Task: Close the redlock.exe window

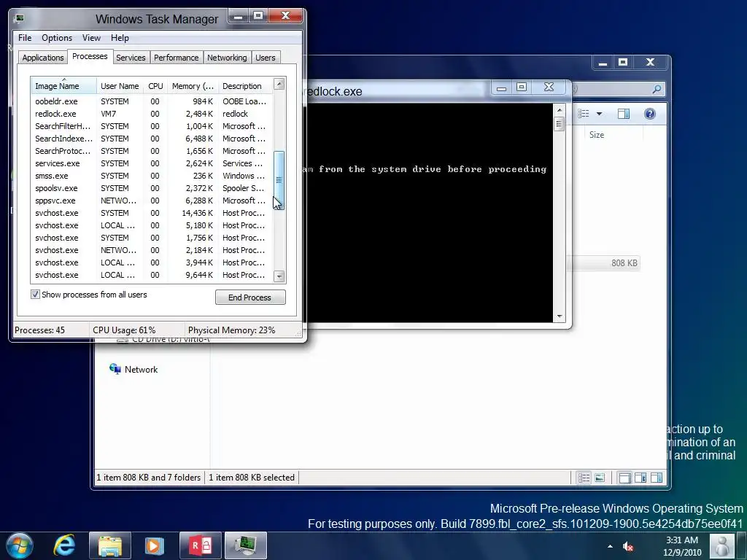Action: pyautogui.click(x=549, y=87)
